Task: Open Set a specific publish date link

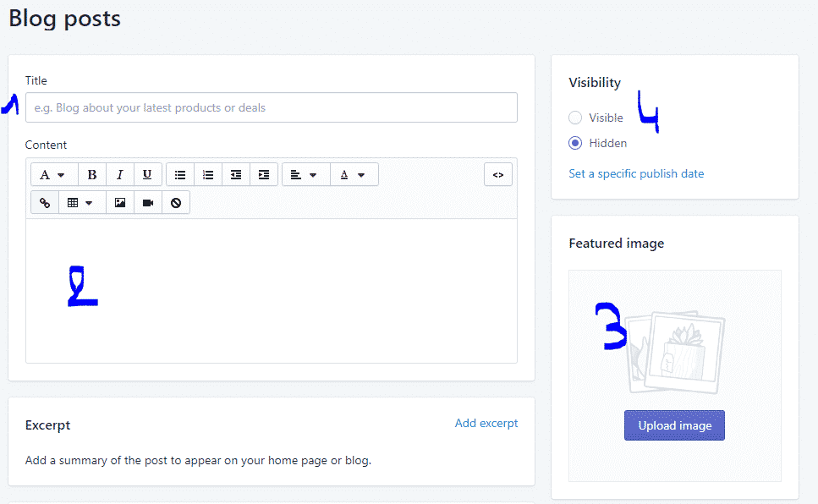Action: coord(636,173)
